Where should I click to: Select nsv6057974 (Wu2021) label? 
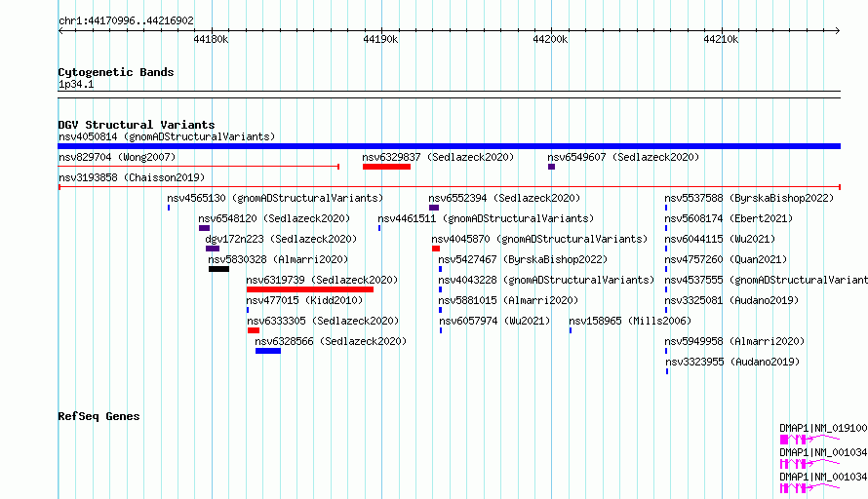494,321
